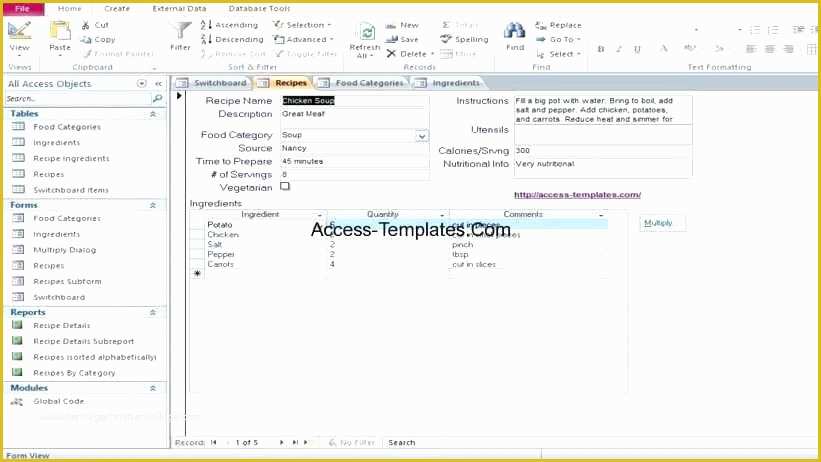Open the Quantity column dropdown arrow

442,215
